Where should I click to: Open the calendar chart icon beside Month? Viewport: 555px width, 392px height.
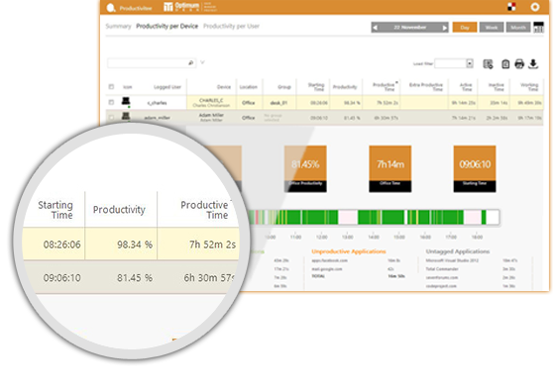tap(538, 27)
